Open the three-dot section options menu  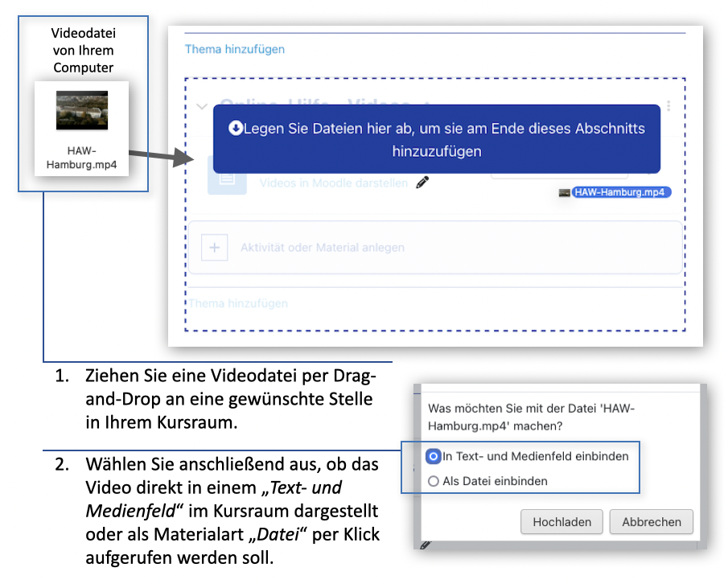pos(668,106)
